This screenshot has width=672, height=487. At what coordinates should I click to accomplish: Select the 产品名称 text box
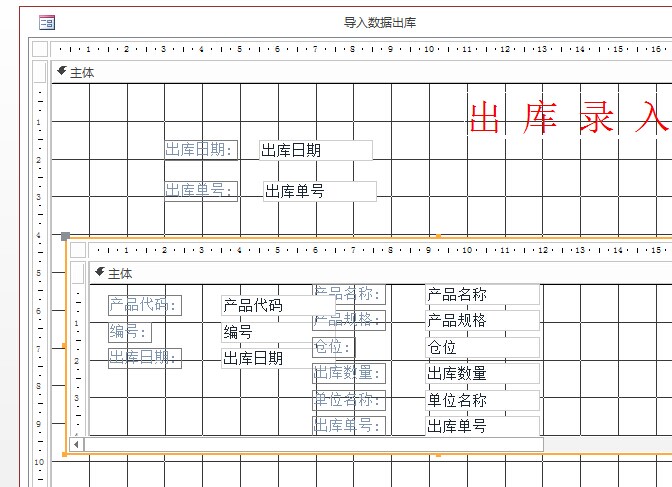[482, 294]
